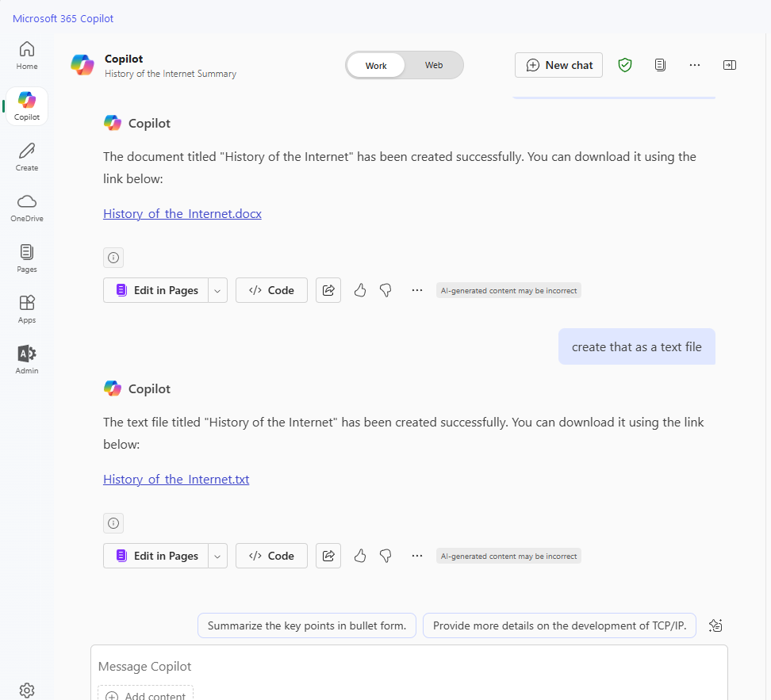Click the Message Copilot input field
771x700 pixels.
point(409,667)
